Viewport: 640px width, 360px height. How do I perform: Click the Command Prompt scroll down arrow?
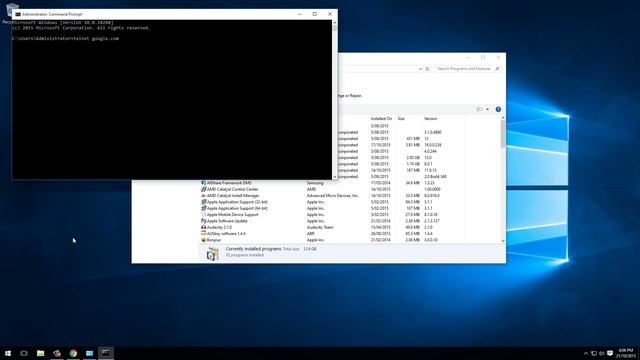coord(335,177)
